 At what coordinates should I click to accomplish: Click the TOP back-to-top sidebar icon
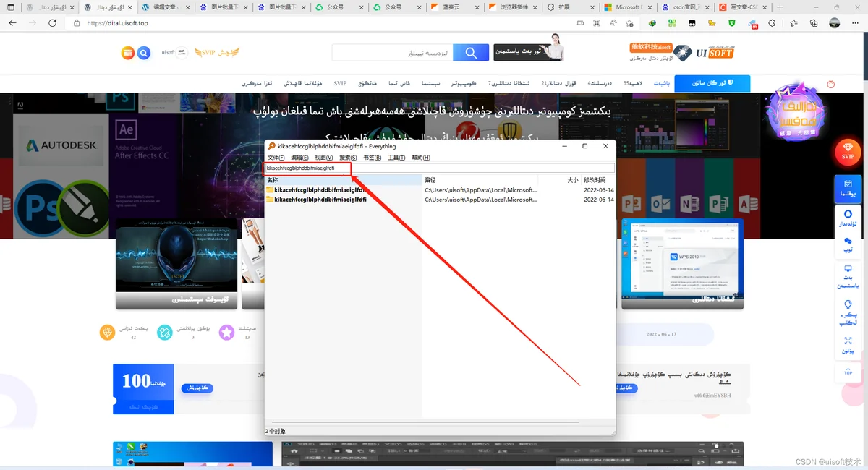(848, 371)
